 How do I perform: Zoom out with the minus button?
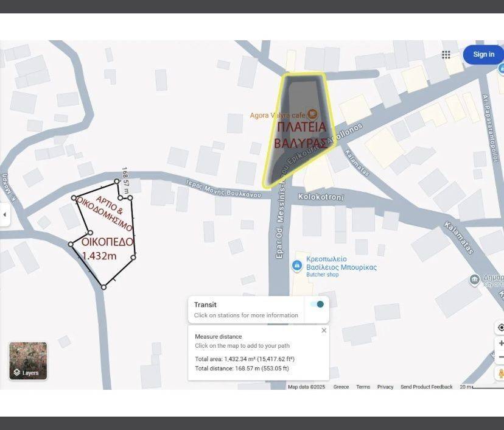(x=500, y=357)
